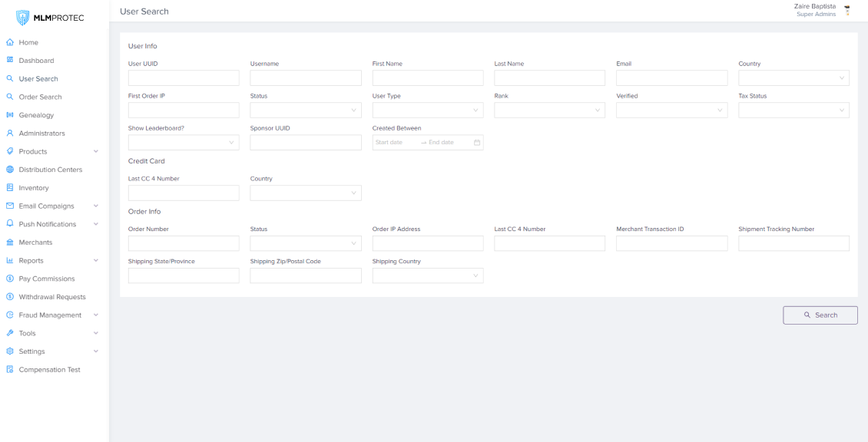
Task: Open the Verified dropdown
Action: point(671,110)
